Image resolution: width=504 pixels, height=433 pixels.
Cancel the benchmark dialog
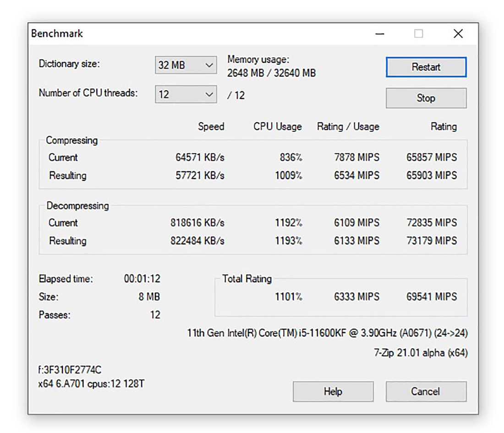426,391
